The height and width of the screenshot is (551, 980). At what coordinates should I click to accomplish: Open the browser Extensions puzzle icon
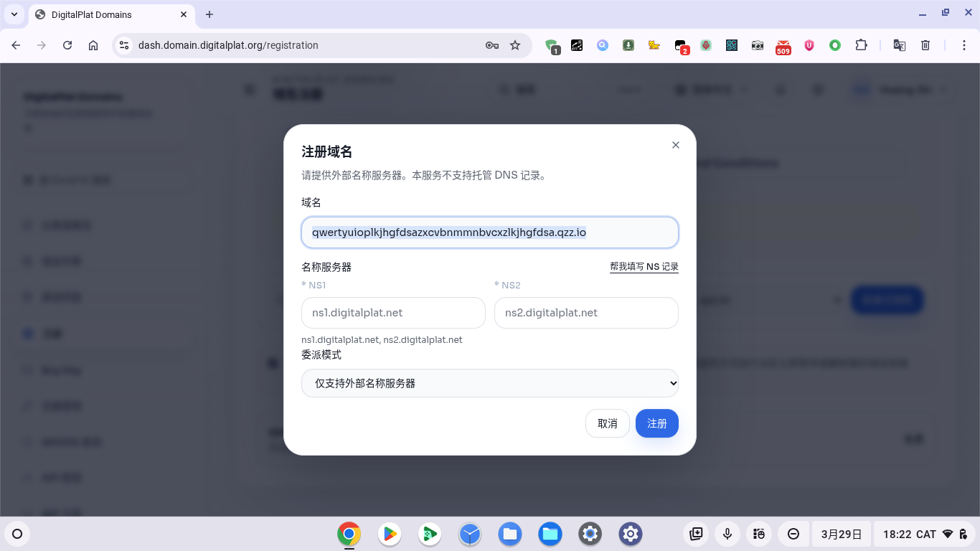(861, 45)
